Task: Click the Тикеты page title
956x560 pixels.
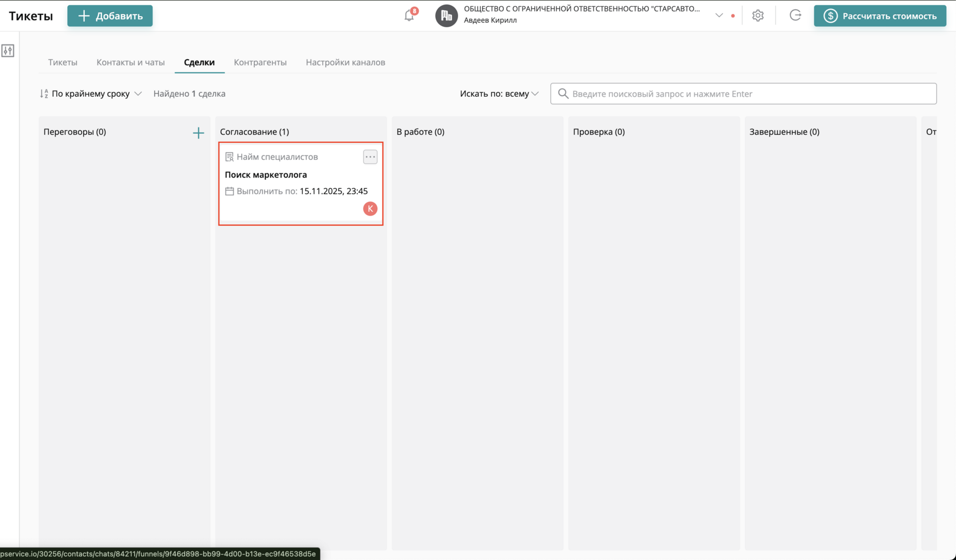Action: 31,16
